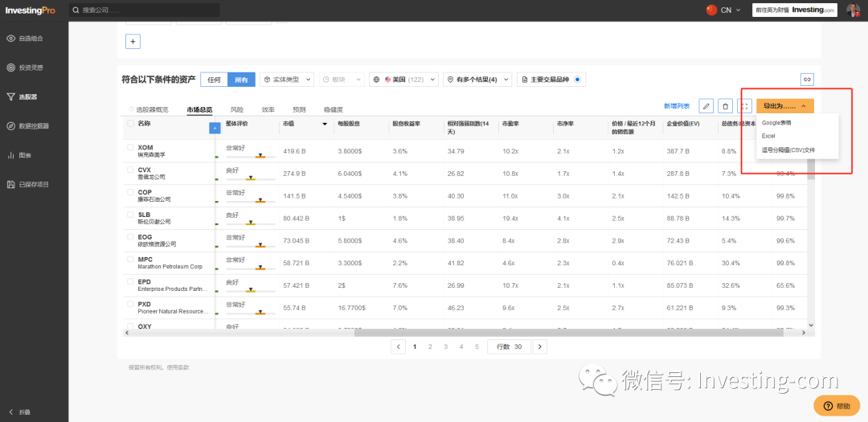Choose 逗号分隔值(CSV)文件 export option

click(788, 150)
